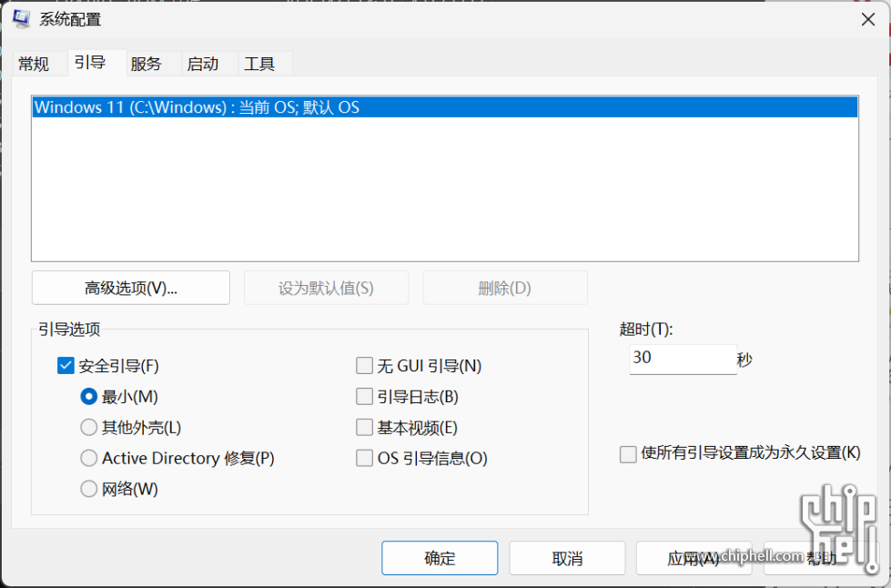
Task: Select the Windows 11 boot entry
Action: point(445,107)
